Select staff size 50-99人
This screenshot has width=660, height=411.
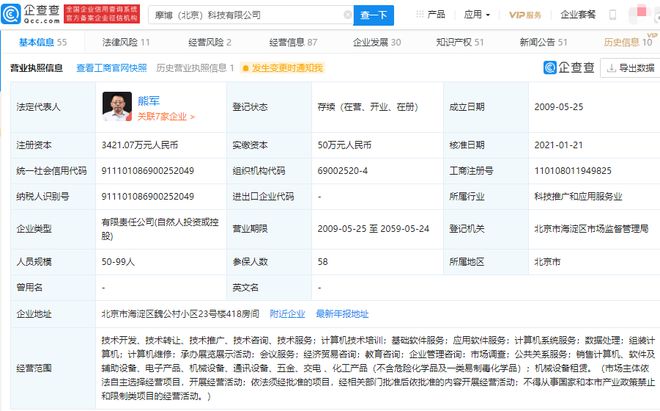pos(118,262)
